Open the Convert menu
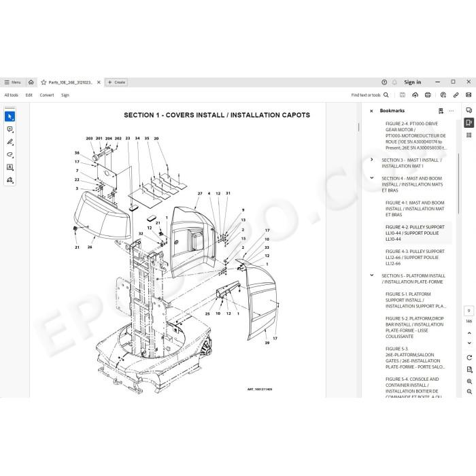Image resolution: width=476 pixels, height=476 pixels. pos(47,95)
